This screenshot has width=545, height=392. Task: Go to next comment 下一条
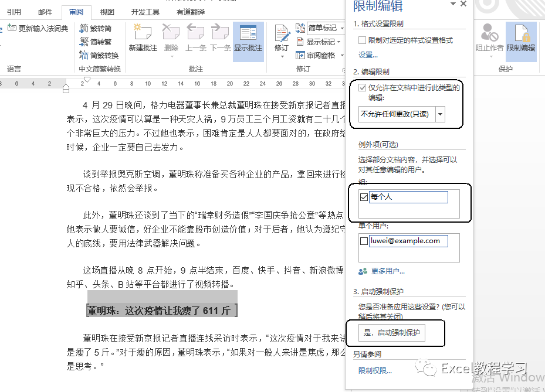(221, 38)
